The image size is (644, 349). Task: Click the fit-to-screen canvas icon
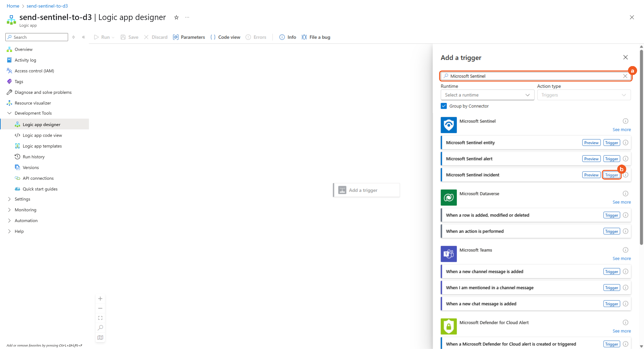tap(100, 318)
